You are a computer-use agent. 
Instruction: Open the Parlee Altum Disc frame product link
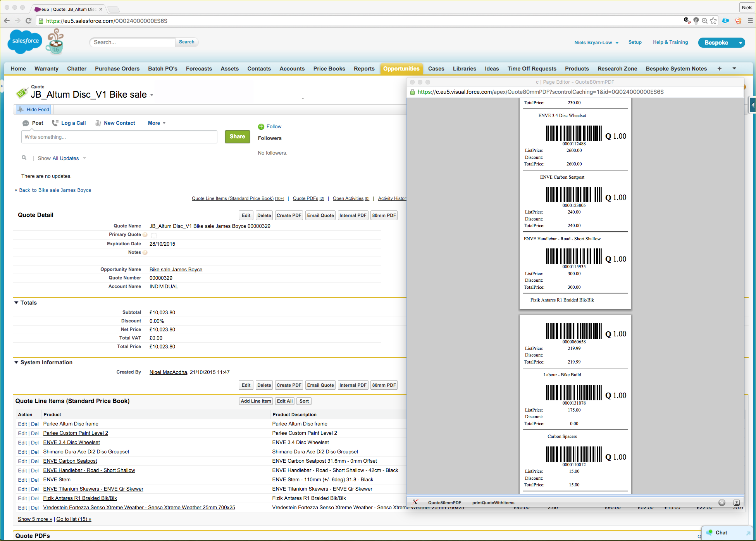(x=71, y=424)
